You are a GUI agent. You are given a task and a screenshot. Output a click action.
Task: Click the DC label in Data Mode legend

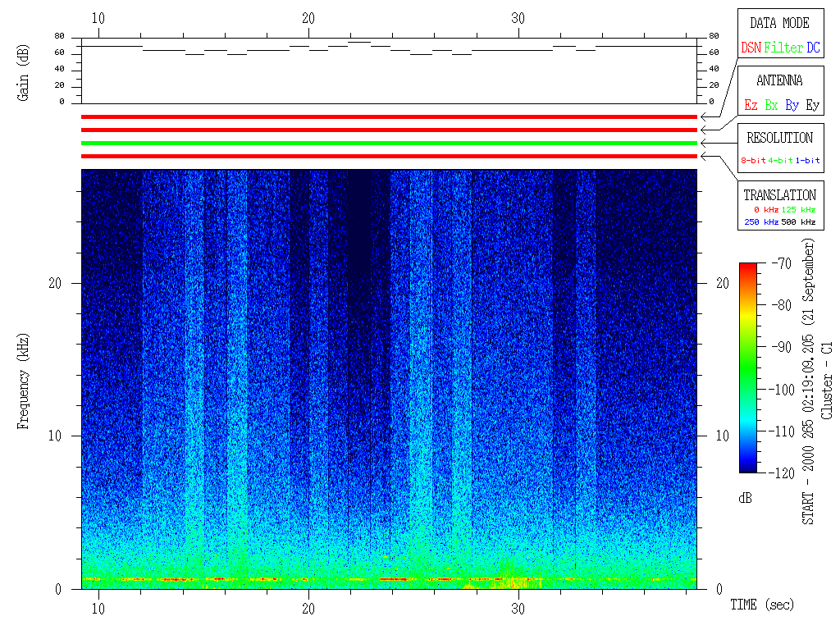click(812, 48)
